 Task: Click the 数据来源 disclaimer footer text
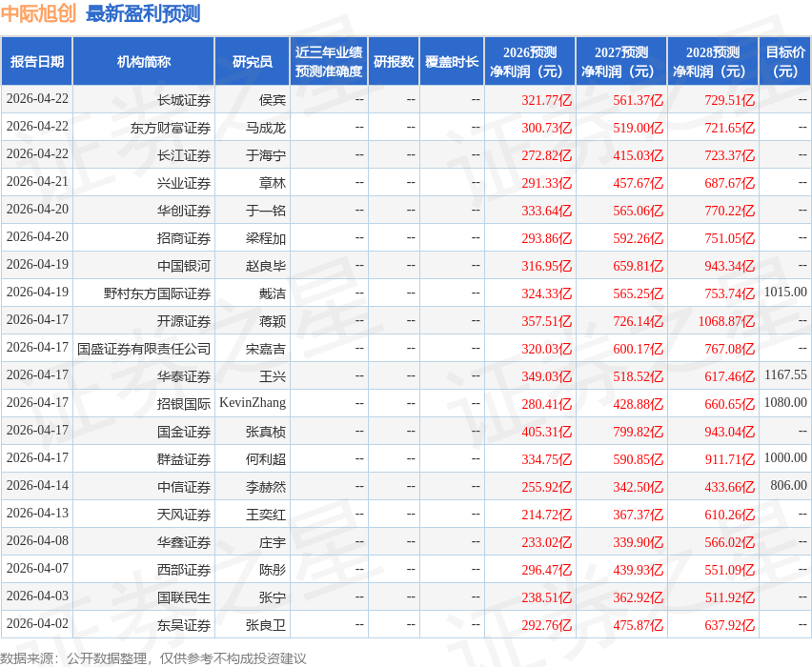pyautogui.click(x=153, y=658)
